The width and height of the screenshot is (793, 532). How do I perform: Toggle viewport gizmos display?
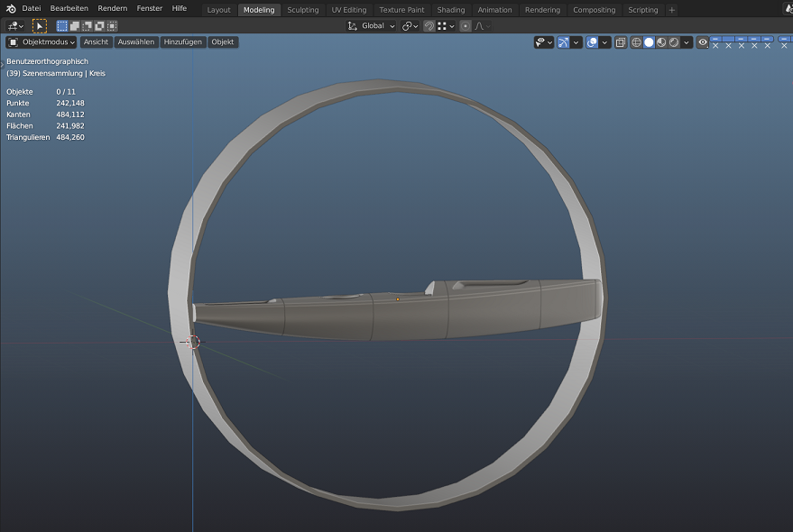[564, 42]
